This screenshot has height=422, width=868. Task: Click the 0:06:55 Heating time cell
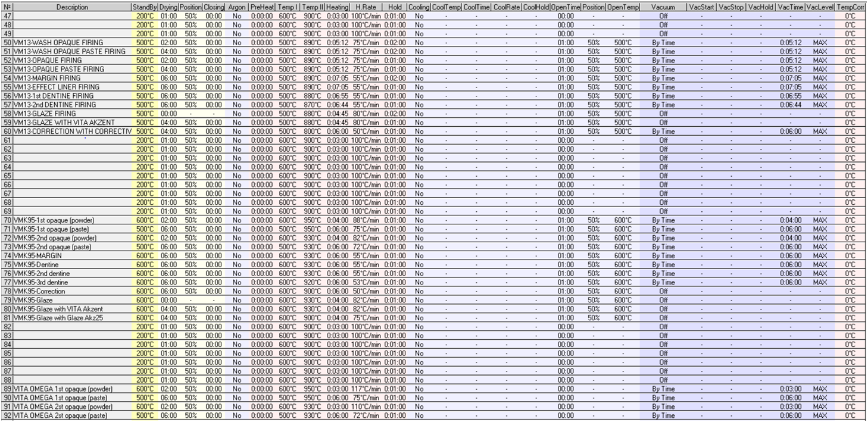(x=337, y=96)
